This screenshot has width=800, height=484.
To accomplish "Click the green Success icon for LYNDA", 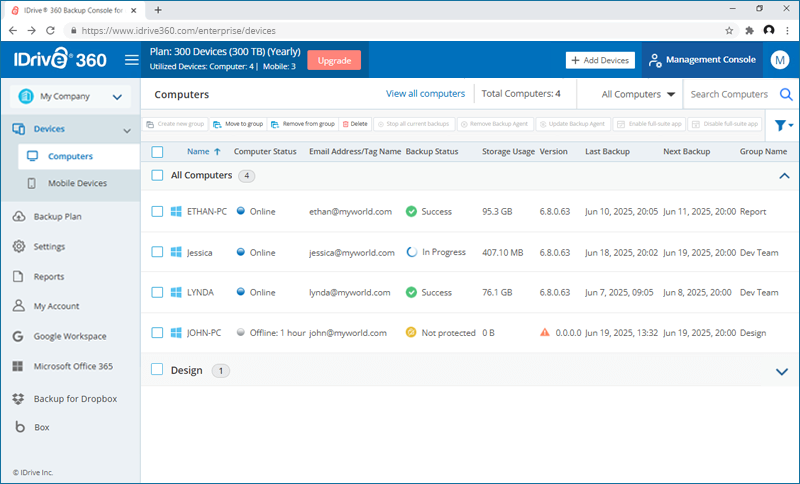I will coord(411,292).
